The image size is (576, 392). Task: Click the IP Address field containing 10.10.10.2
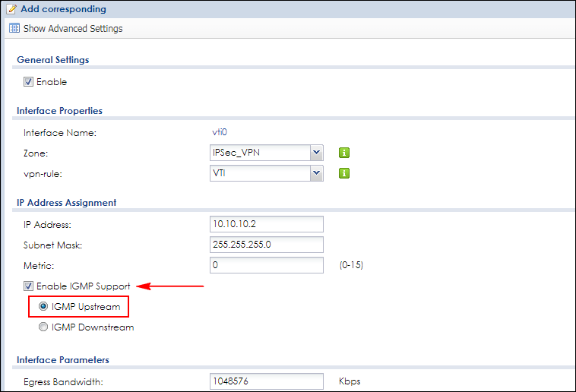coord(266,224)
